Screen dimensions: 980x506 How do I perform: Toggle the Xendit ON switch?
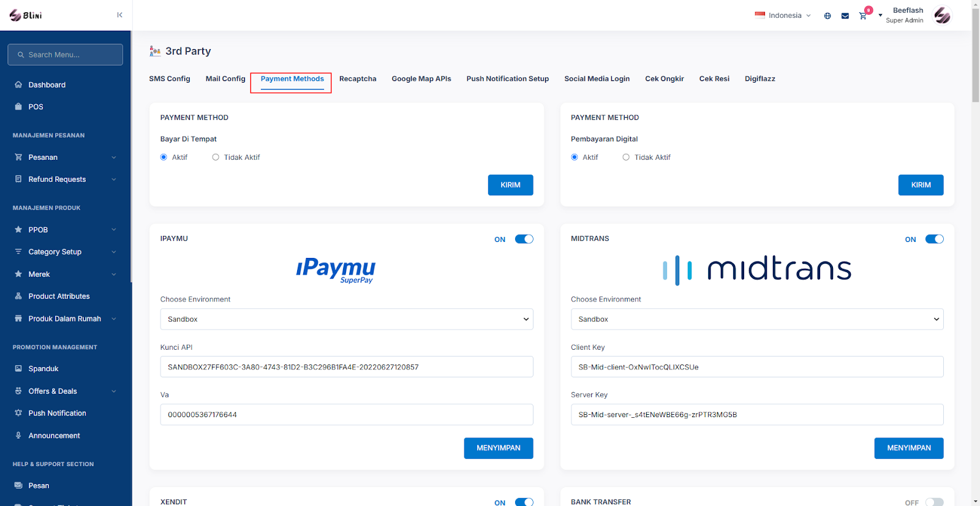click(524, 502)
